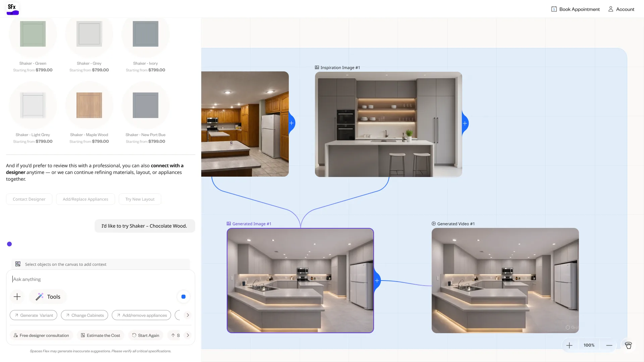Click the connect with a designer text
The width and height of the screenshot is (644, 362).
pyautogui.click(x=95, y=169)
